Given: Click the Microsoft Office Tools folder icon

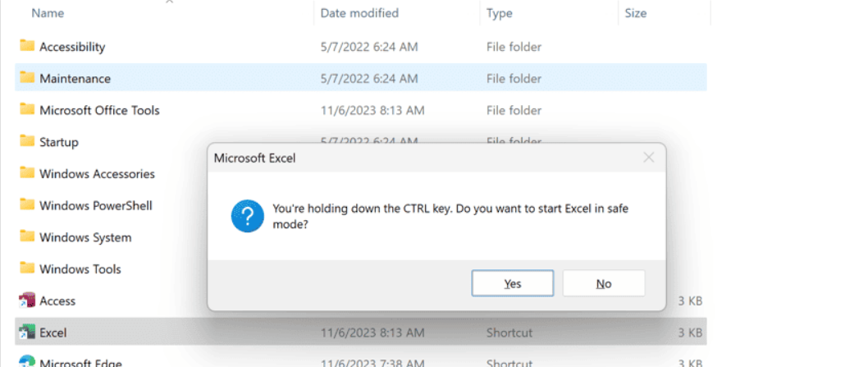Looking at the screenshot, I should [x=27, y=110].
